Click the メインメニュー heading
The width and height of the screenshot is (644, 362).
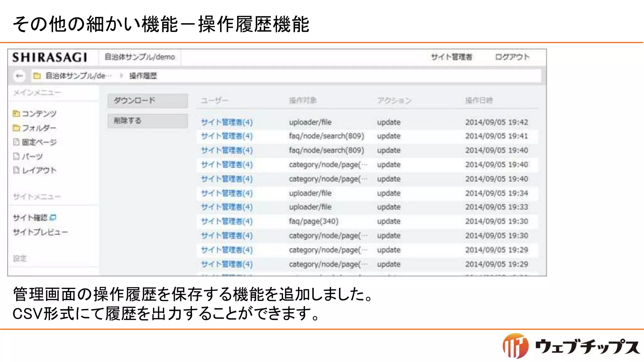[x=37, y=93]
